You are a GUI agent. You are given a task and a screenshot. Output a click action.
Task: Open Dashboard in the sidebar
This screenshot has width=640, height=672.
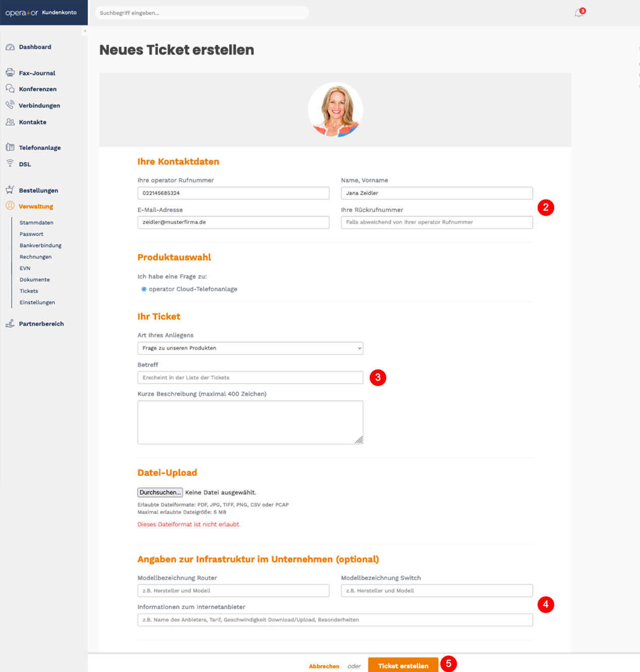pyautogui.click(x=35, y=47)
